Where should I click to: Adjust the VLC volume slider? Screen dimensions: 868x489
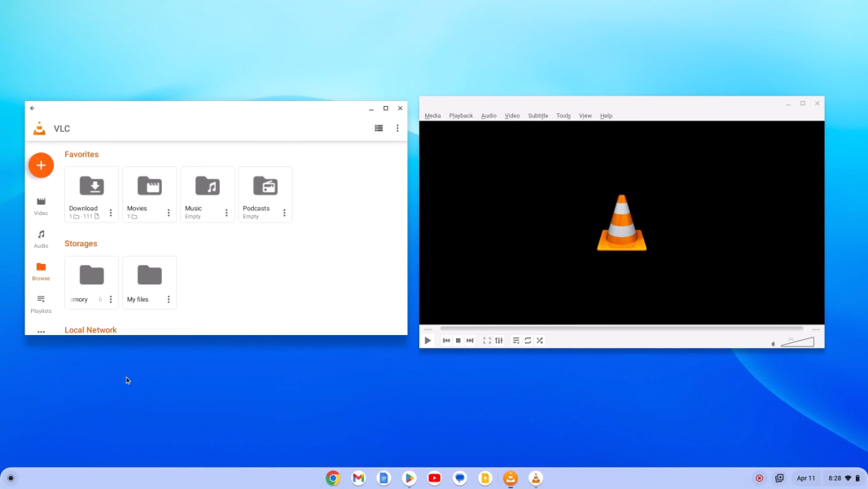798,341
